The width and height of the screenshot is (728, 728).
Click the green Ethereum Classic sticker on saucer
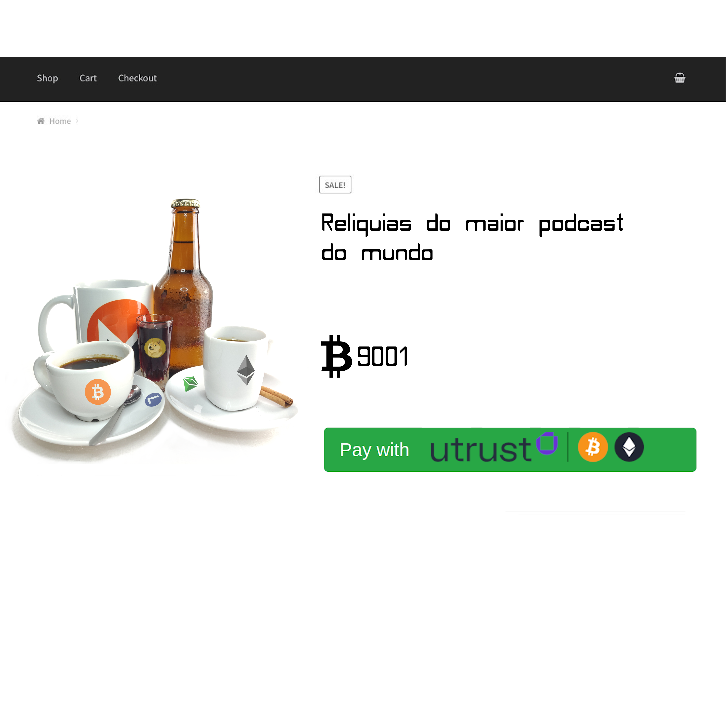pos(190,384)
